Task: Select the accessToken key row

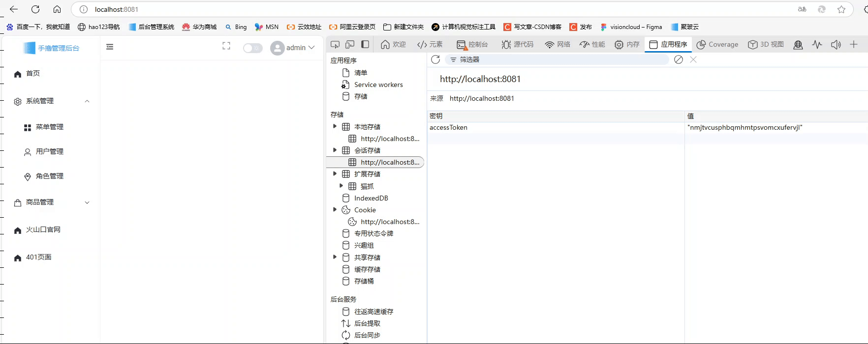Action: 647,127
